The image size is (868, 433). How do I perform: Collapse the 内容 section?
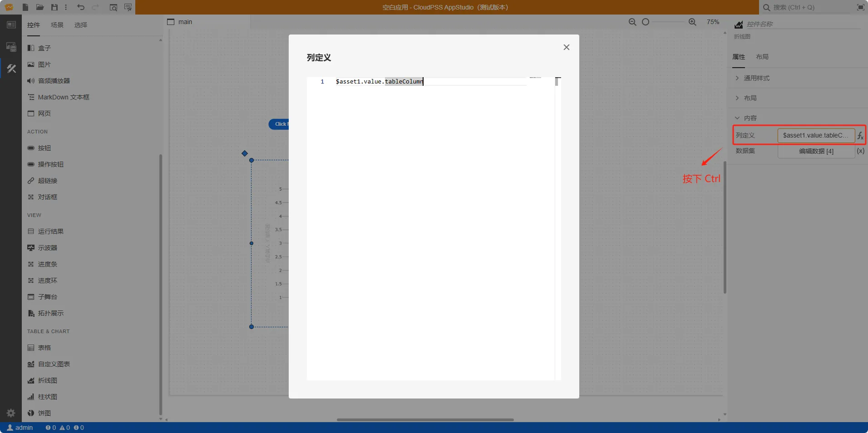(798, 118)
